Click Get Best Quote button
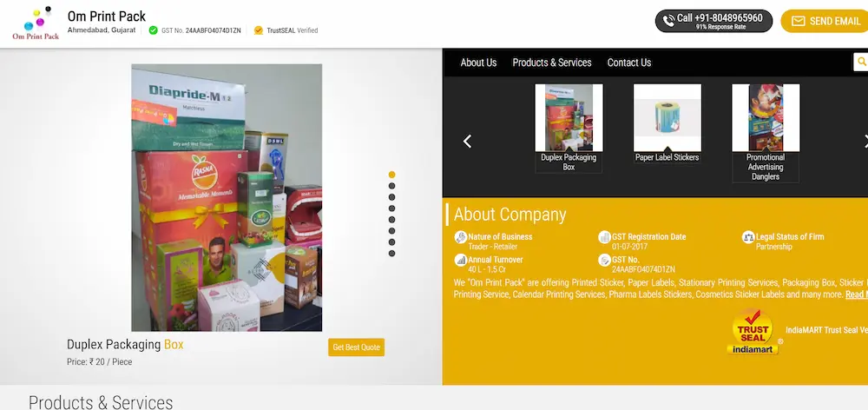This screenshot has height=410, width=868. click(356, 347)
